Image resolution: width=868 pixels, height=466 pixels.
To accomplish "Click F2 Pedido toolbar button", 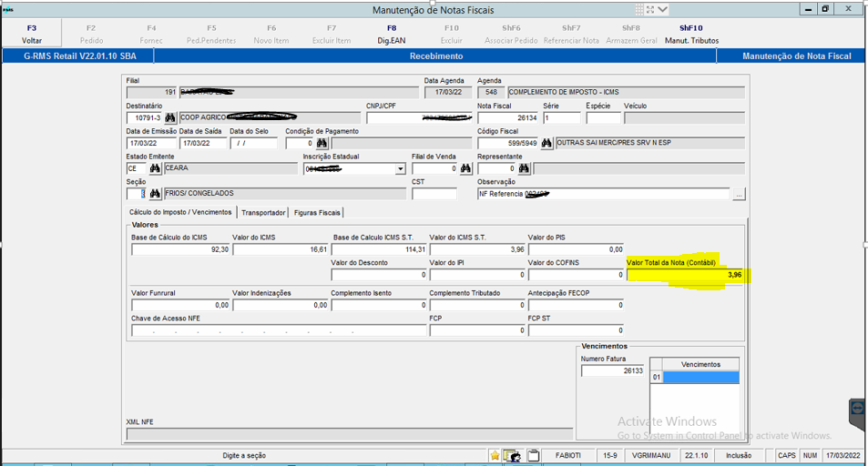I will [91, 34].
